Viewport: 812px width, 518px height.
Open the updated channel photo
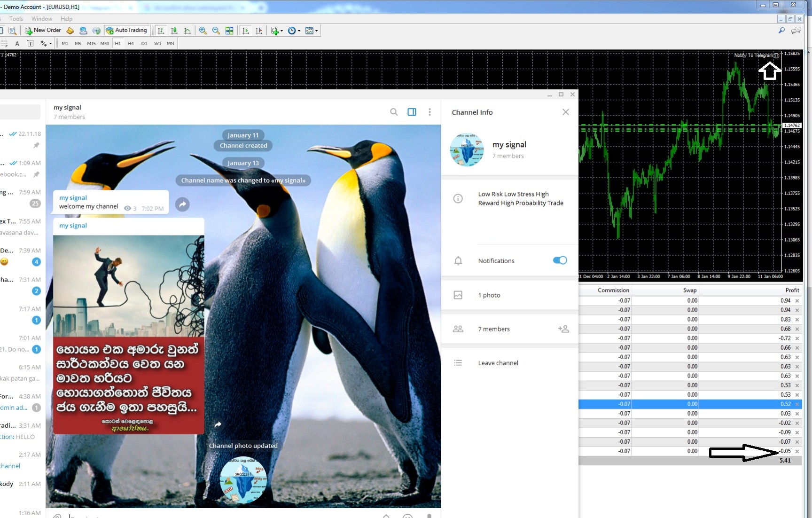click(x=243, y=480)
